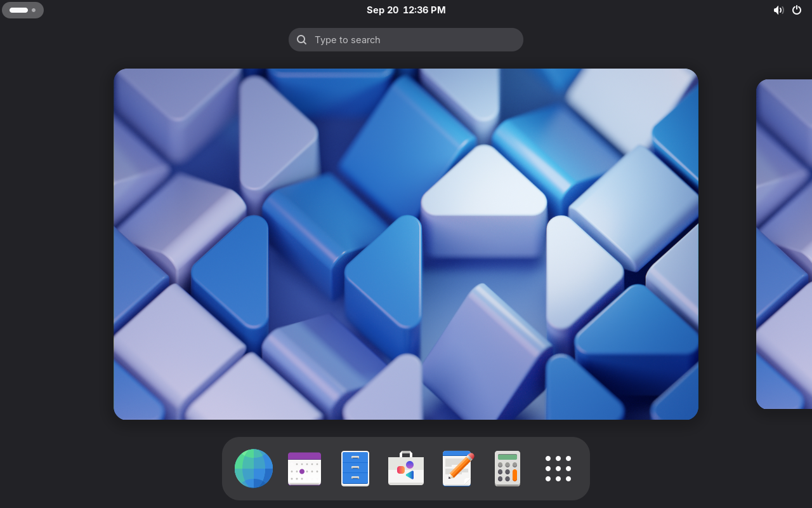
Task: Select the current workspace preview
Action: click(x=406, y=244)
